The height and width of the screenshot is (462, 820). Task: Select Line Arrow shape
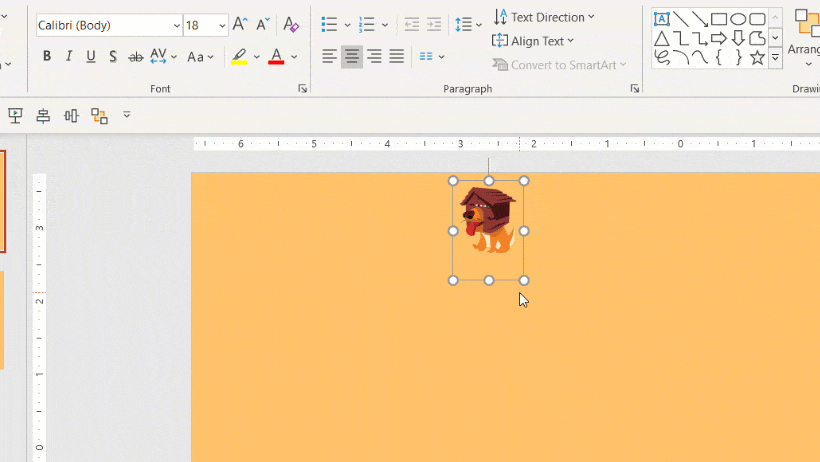pyautogui.click(x=700, y=19)
